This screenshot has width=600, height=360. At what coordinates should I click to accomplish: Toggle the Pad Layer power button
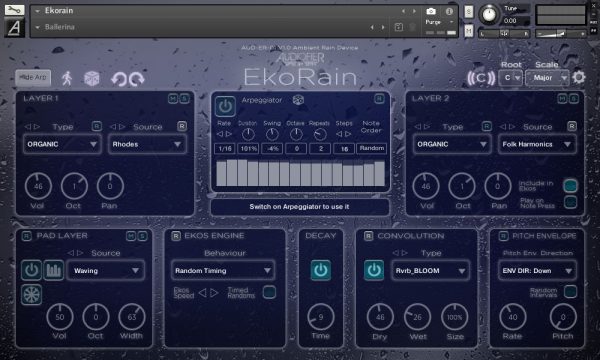31,270
